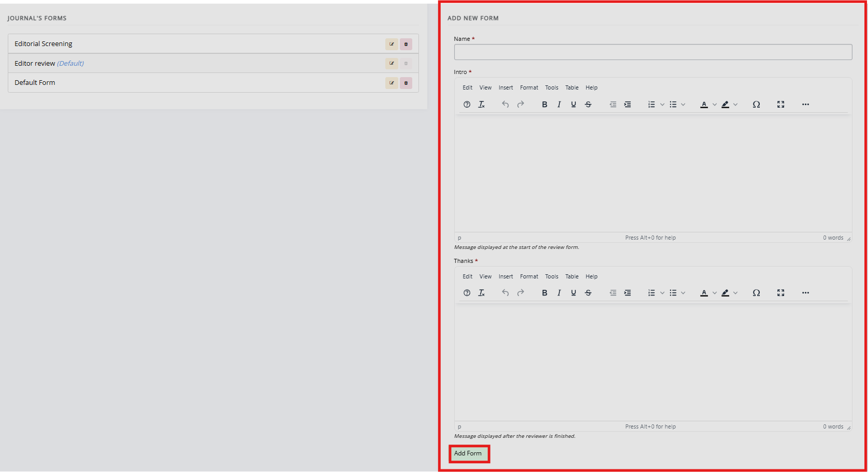Screen dimensions: 868x472
Task: Increase indent in the Intro editor
Action: pos(627,105)
